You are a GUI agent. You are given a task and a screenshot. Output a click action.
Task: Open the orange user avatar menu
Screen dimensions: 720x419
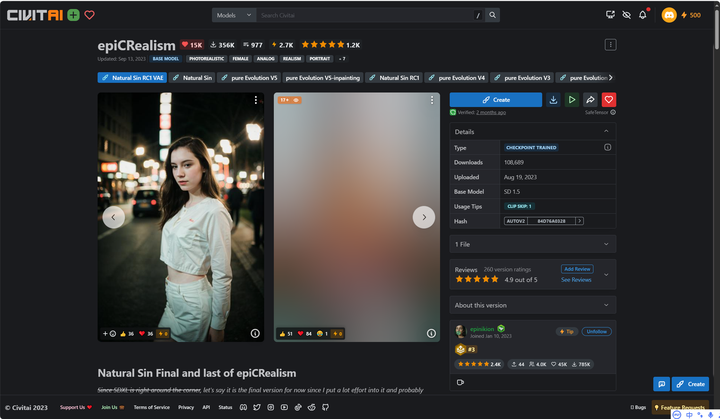669,15
